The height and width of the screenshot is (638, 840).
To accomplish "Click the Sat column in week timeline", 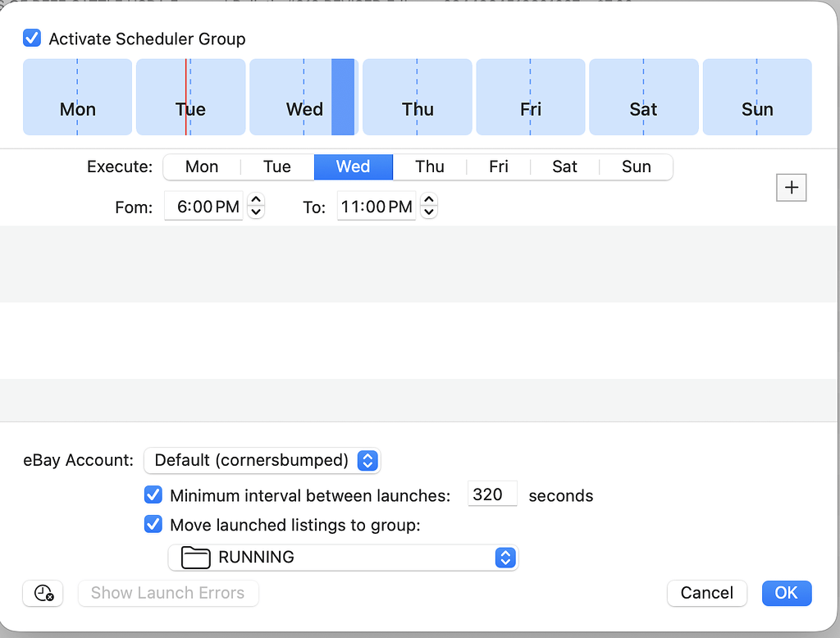I will point(644,97).
